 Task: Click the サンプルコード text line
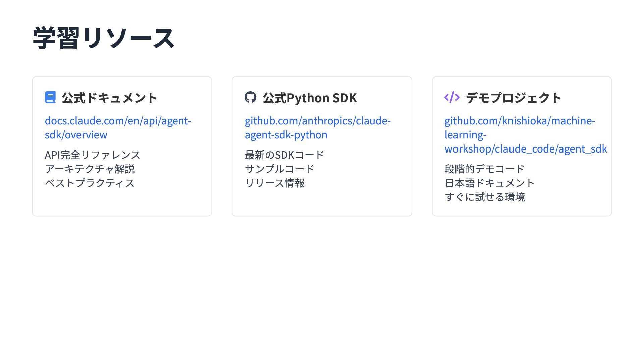[x=279, y=169]
